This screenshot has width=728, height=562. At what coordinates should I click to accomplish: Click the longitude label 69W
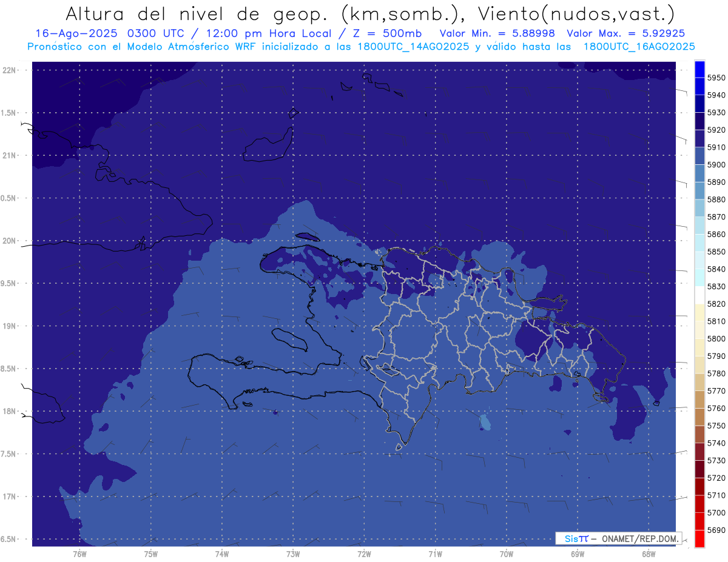[578, 554]
